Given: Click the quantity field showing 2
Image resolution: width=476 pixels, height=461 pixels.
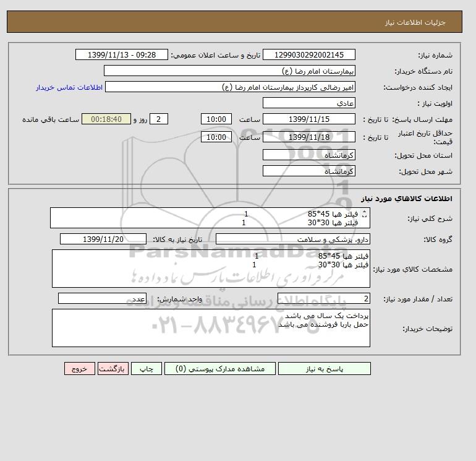Looking at the screenshot, I should (x=323, y=298).
